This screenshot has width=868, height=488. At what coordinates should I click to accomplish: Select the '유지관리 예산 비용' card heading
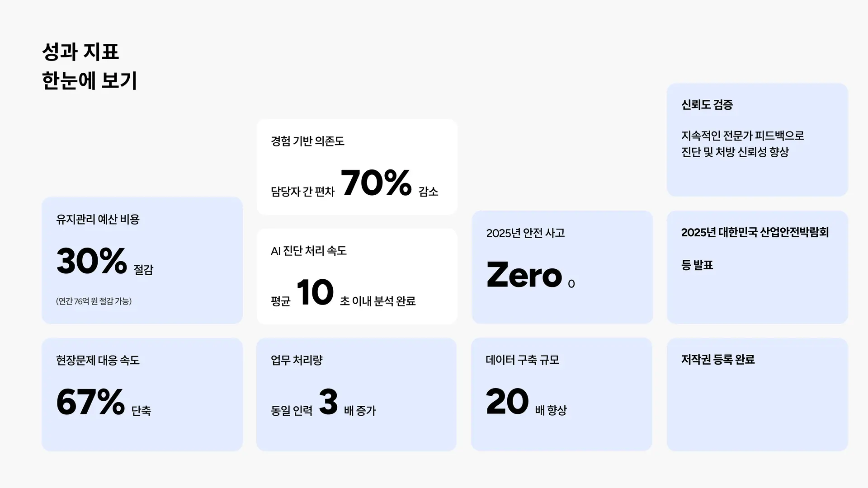(x=98, y=220)
